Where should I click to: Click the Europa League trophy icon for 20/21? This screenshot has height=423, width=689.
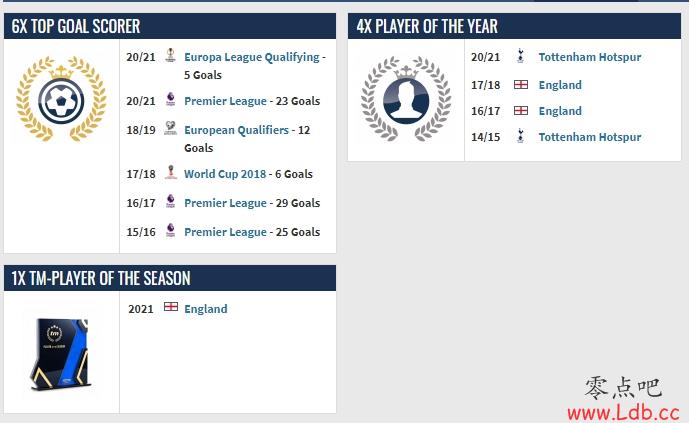point(170,55)
